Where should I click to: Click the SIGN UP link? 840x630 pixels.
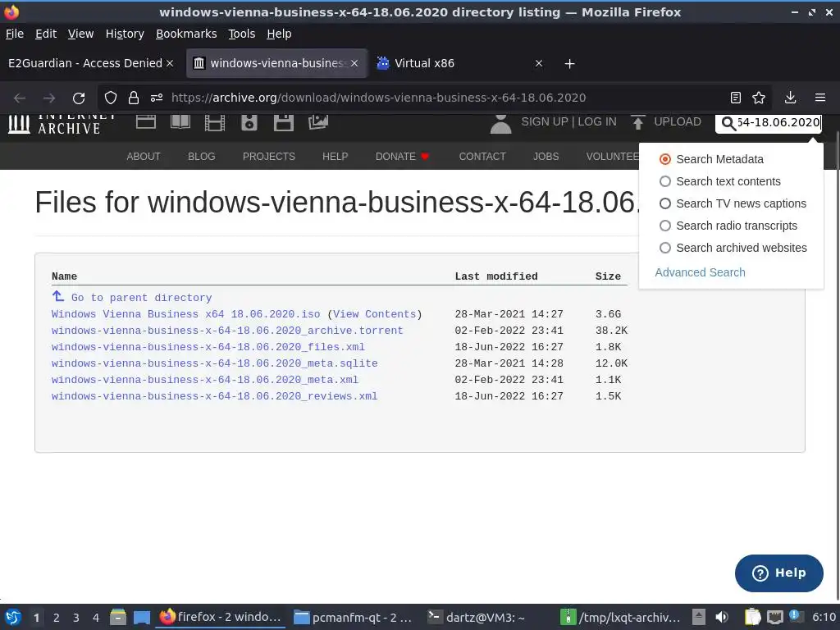coord(545,121)
